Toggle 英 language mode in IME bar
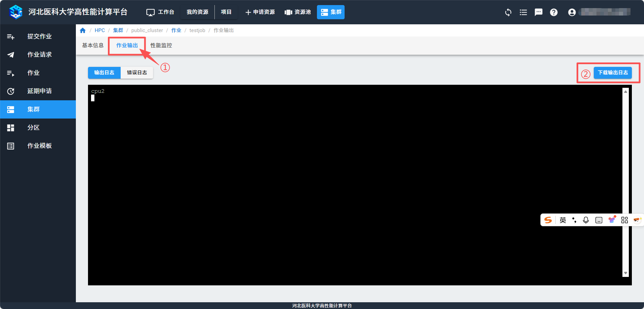Image resolution: width=644 pixels, height=309 pixels. click(x=563, y=220)
